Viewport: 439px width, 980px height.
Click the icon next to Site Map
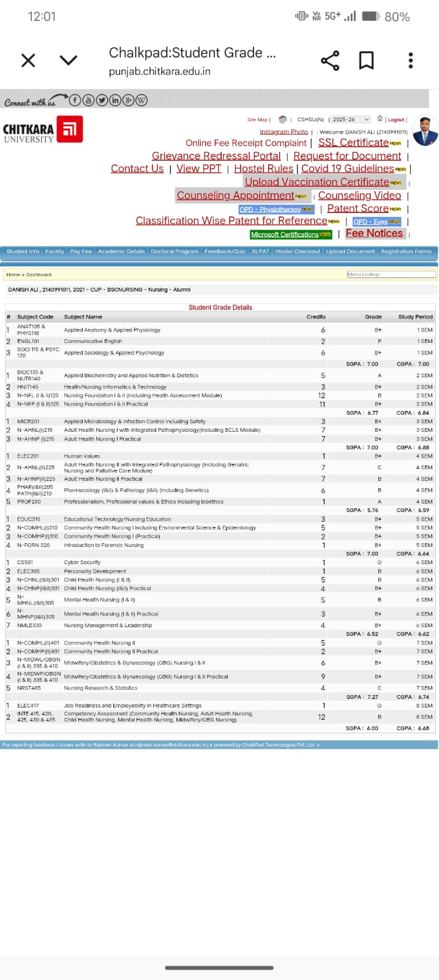coord(282,119)
